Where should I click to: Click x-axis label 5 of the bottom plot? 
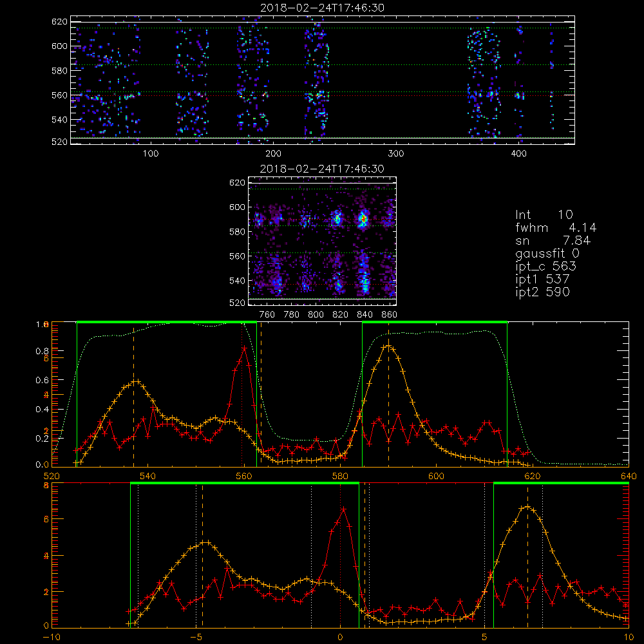click(485, 637)
